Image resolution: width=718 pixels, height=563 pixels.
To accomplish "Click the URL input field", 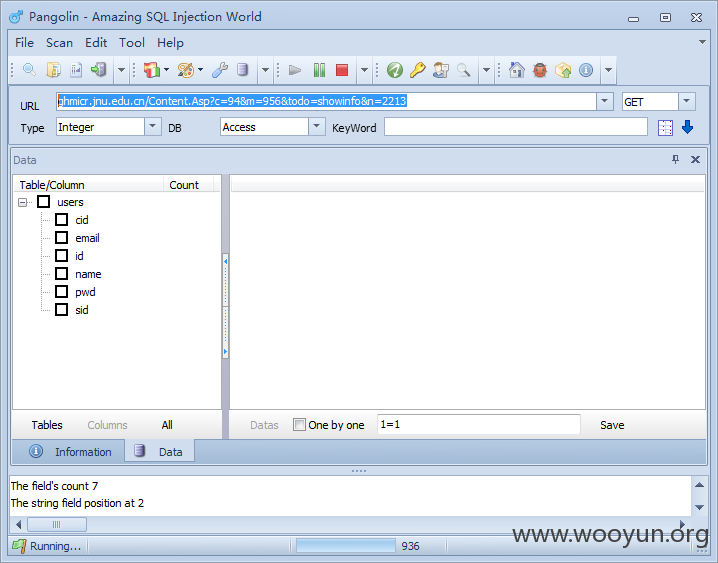I will coord(326,101).
